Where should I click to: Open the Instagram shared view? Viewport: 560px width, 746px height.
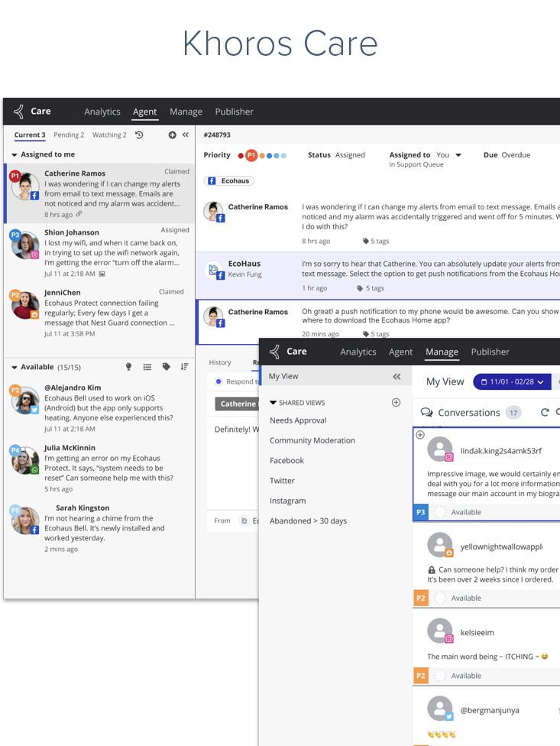pyautogui.click(x=287, y=501)
